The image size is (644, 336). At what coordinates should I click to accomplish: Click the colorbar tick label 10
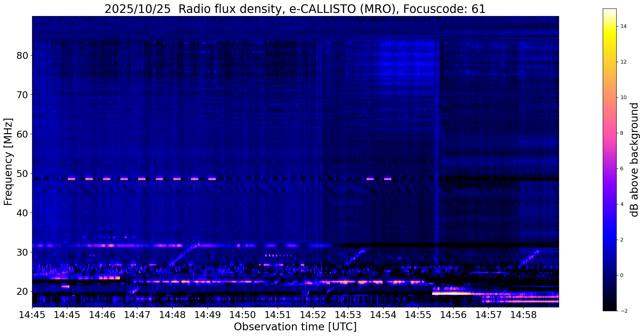[623, 98]
